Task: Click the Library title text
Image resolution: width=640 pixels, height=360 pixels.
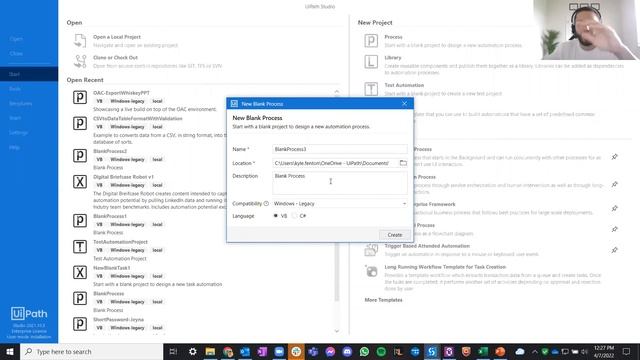Action: pos(393,58)
